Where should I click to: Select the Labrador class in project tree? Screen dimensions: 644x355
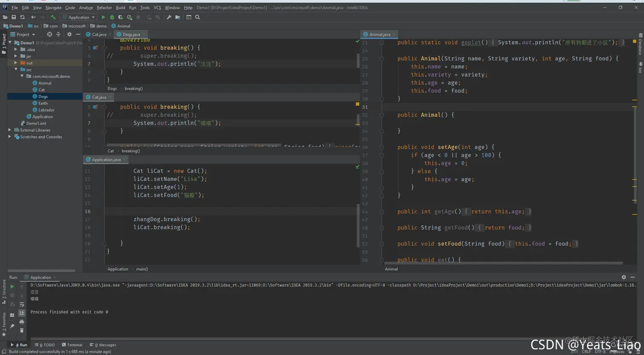(x=46, y=110)
